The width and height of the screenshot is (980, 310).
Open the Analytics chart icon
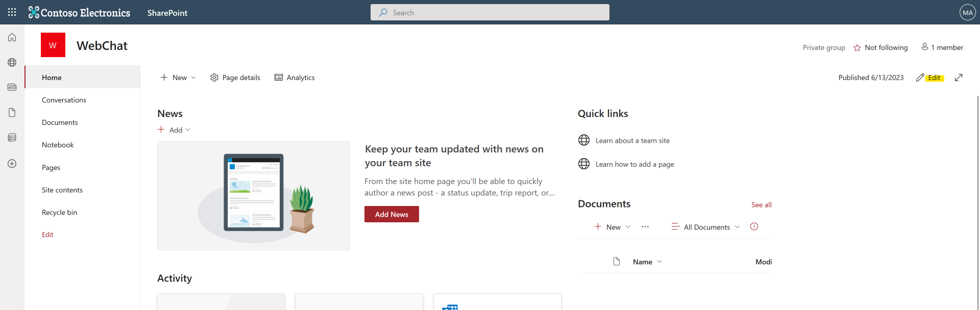click(x=279, y=77)
